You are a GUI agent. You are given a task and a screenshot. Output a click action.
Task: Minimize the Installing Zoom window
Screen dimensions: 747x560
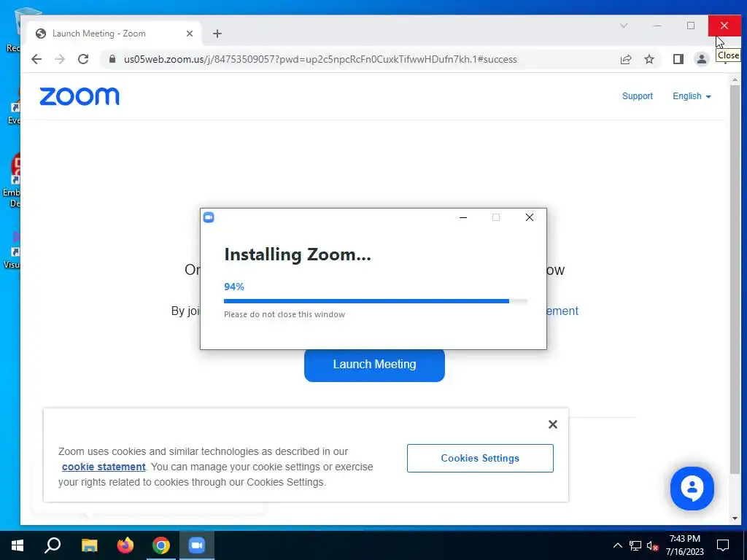(x=463, y=217)
